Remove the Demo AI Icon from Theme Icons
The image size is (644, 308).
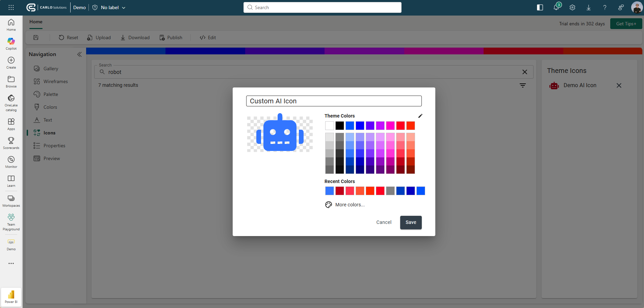(x=619, y=85)
